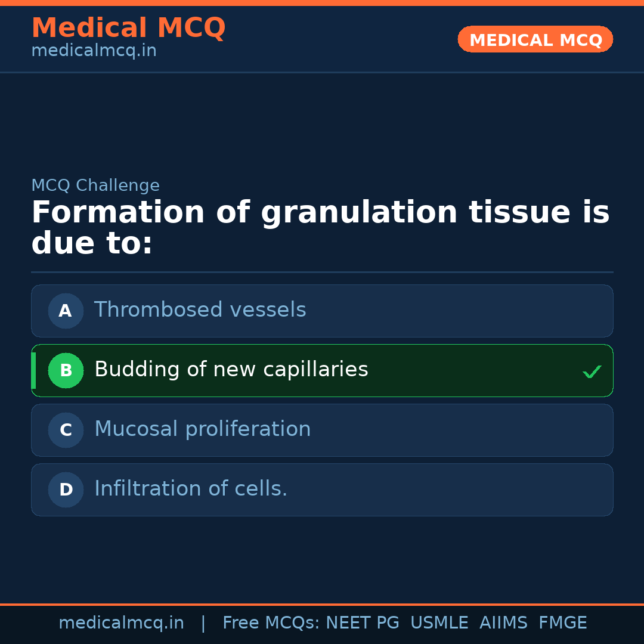Click the letter D option circle

point(66,490)
